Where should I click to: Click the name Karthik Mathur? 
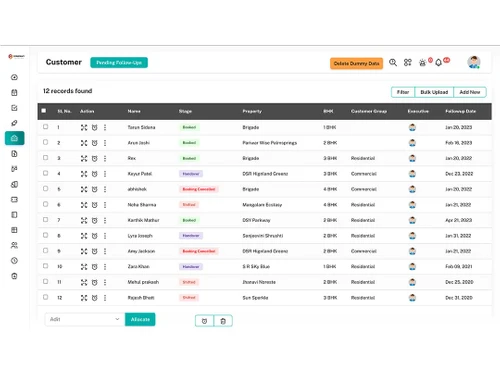143,220
